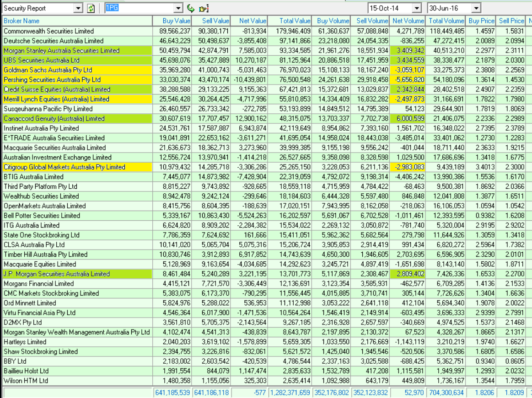The image size is (532, 398).
Task: Select Baillieu Holst Ltd row
Action: coord(77,371)
